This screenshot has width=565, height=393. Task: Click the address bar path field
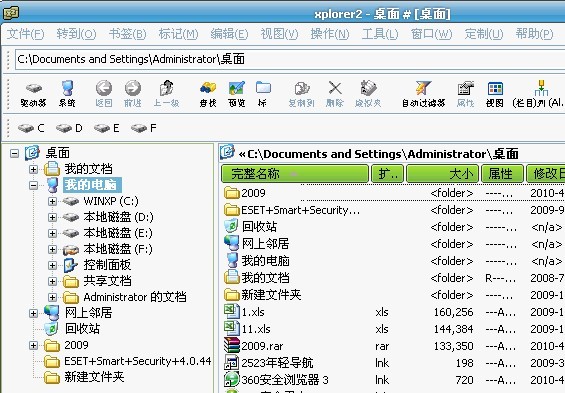click(290, 59)
